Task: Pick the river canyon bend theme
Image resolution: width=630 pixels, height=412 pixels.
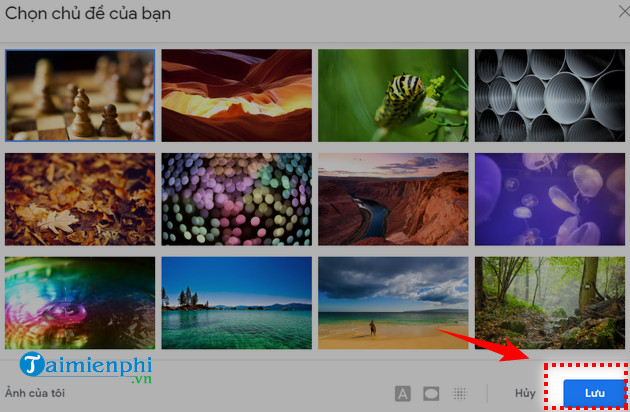Action: [392, 198]
